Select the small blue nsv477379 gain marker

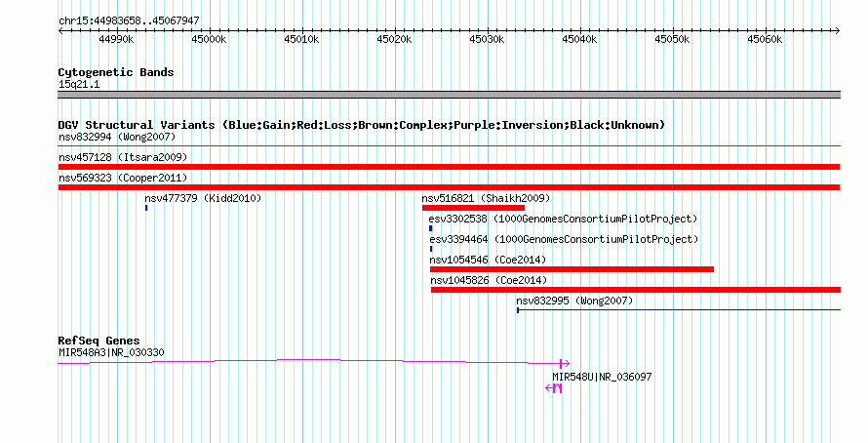tap(146, 208)
